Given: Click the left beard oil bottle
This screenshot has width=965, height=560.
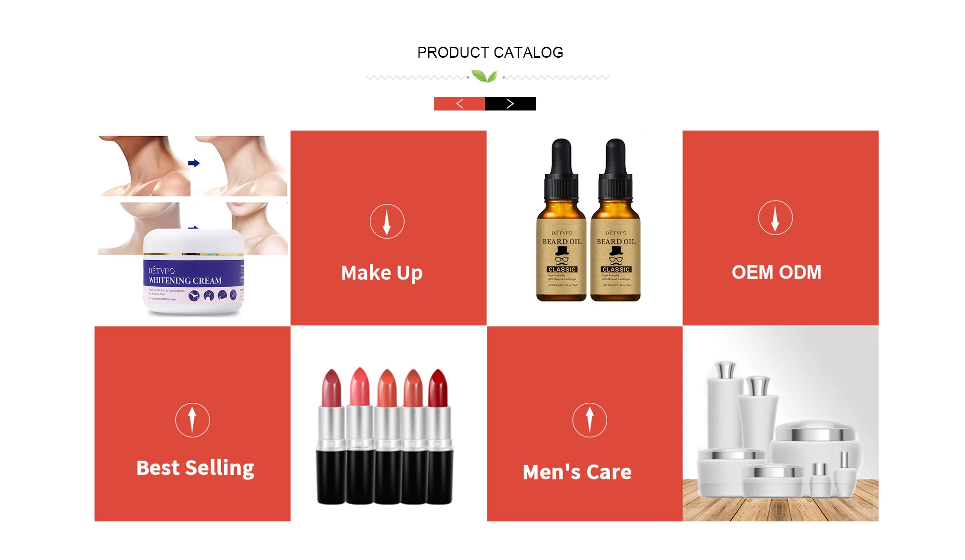Looking at the screenshot, I should (x=561, y=220).
